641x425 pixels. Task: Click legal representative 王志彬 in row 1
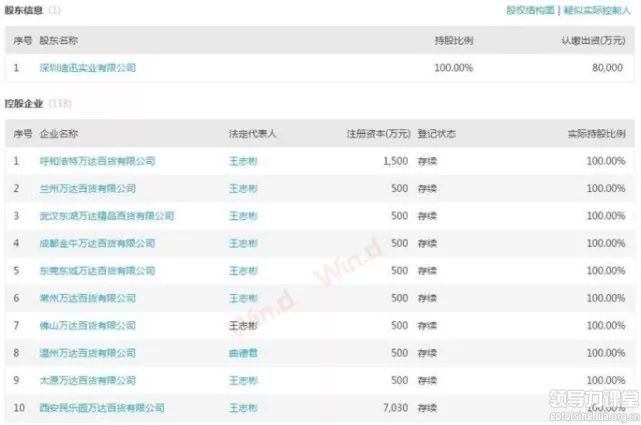coord(243,161)
